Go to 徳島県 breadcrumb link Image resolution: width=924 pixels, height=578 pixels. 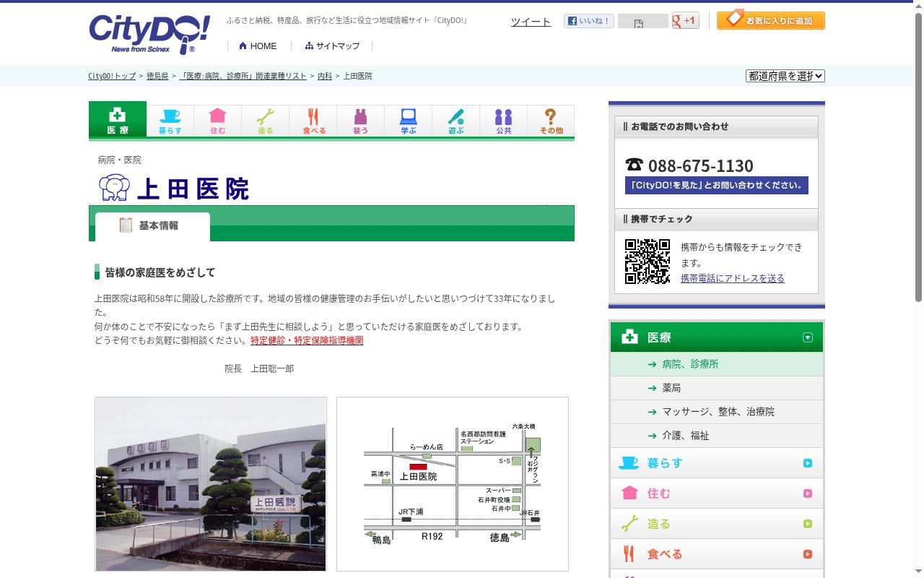coord(157,76)
